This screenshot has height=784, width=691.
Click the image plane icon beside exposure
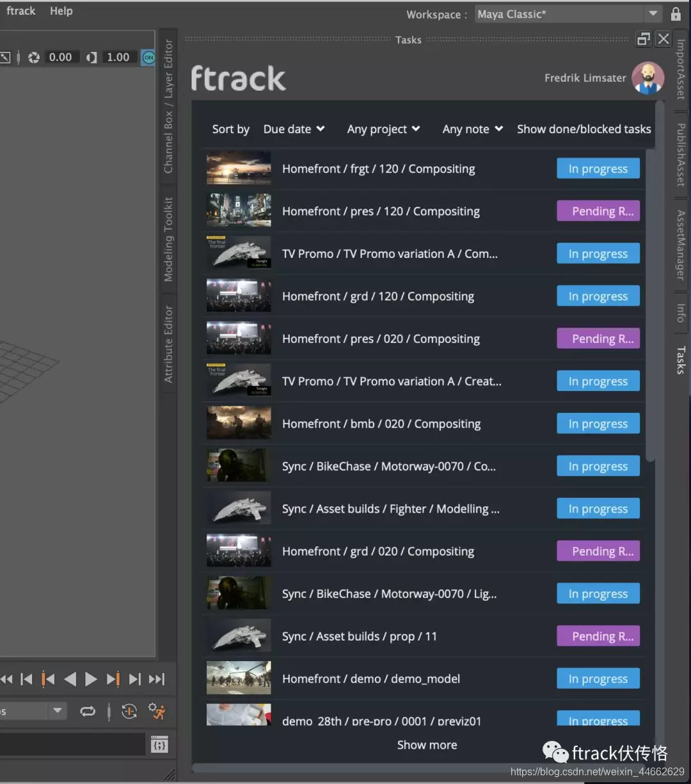5,58
